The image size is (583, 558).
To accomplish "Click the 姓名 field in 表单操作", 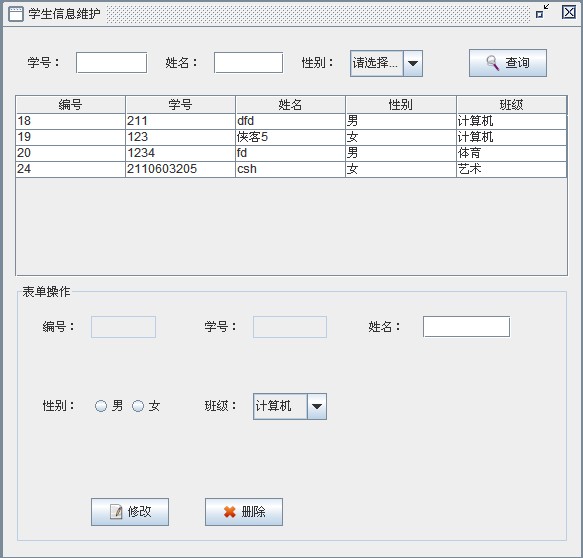I will 466,327.
